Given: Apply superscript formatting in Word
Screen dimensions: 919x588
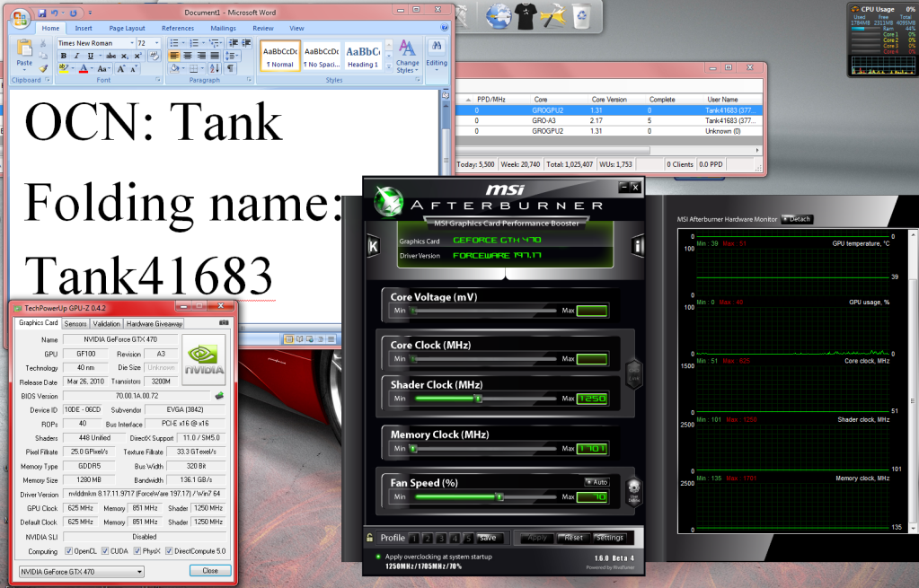Looking at the screenshot, I should [137, 57].
